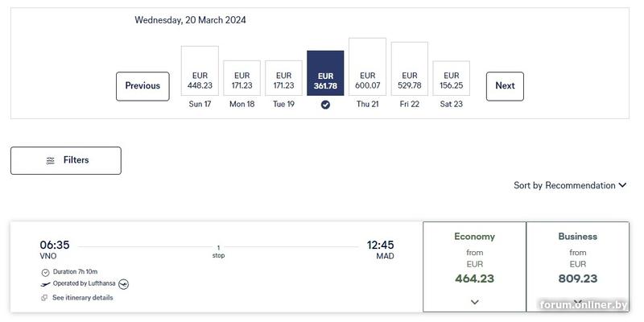
Task: Select Mon 18 fare EUR 171.23
Action: click(242, 80)
